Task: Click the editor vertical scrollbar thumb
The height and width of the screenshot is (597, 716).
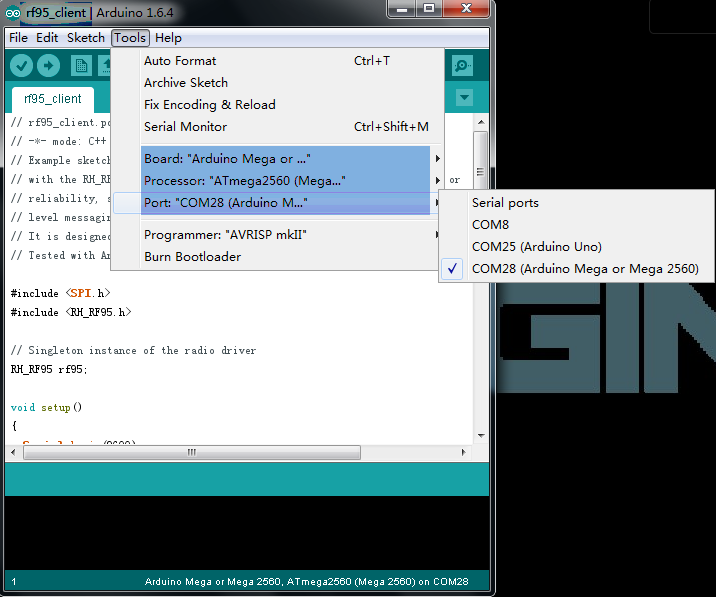Action: 480,160
